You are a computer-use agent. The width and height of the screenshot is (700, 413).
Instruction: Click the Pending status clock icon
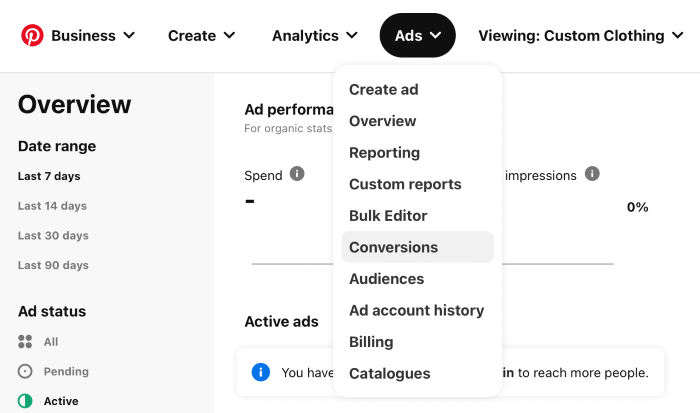coord(25,371)
